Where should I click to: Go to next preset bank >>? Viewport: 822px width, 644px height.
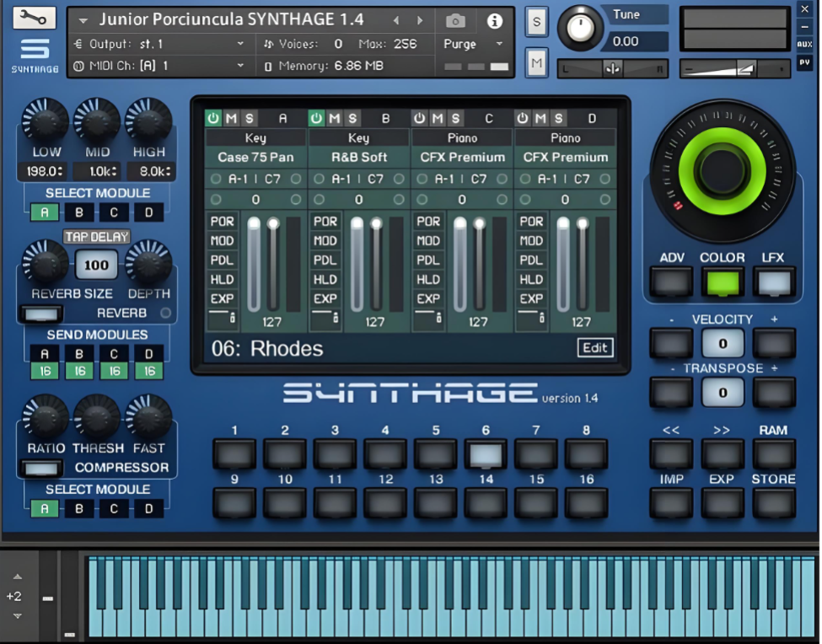point(723,453)
